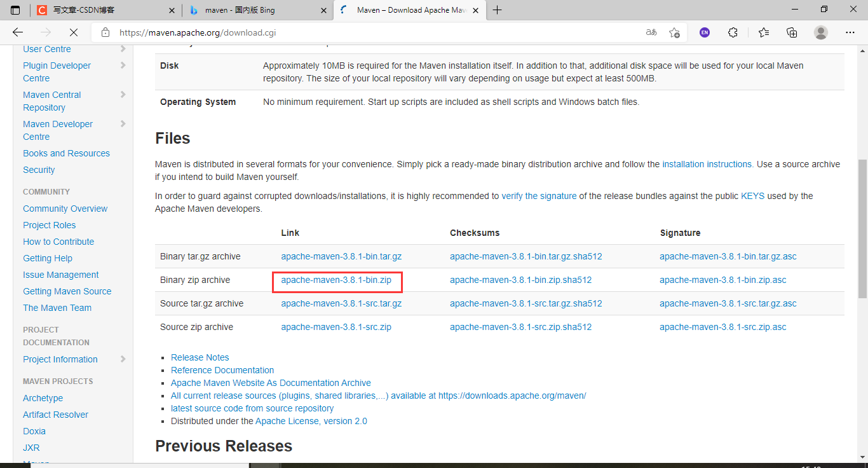Expand the User Centre submenu arrow
The width and height of the screenshot is (868, 468).
123,49
